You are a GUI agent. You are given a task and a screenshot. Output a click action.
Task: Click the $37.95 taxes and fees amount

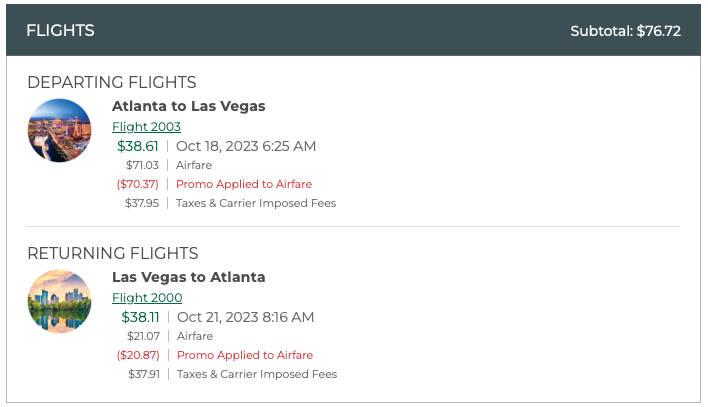(142, 203)
